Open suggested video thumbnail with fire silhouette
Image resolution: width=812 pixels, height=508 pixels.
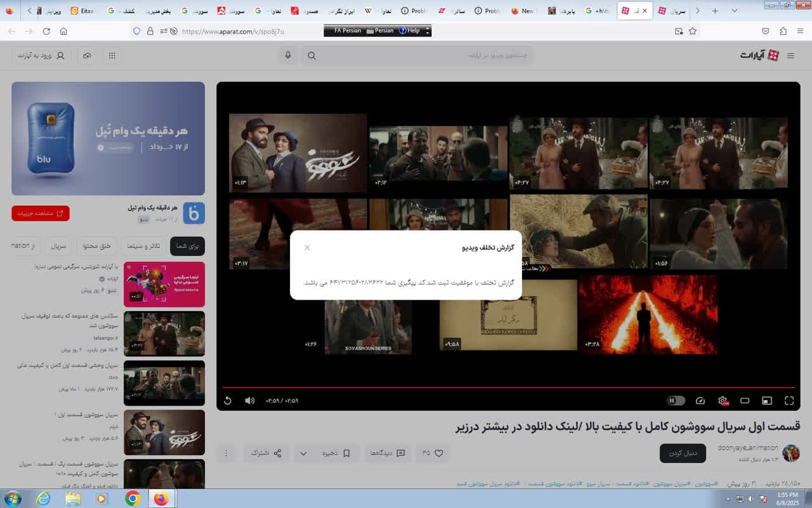(x=648, y=314)
